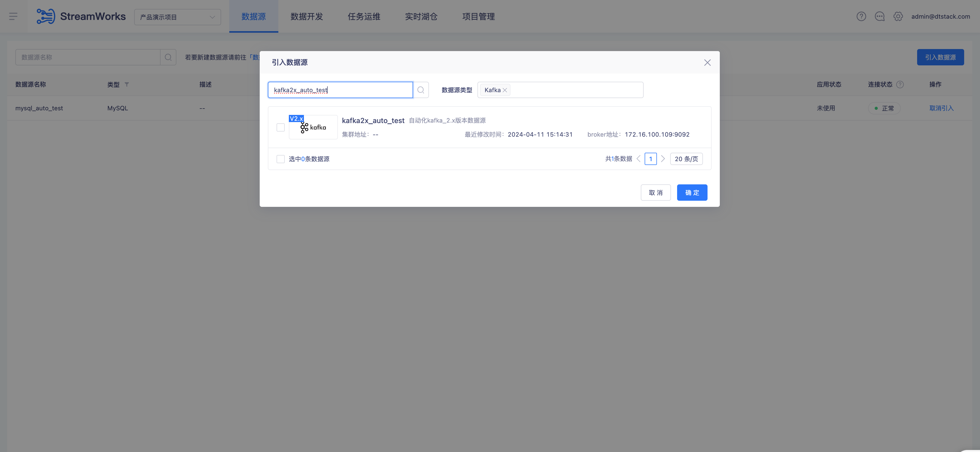Open the 产品演示项目 project dropdown

[177, 17]
